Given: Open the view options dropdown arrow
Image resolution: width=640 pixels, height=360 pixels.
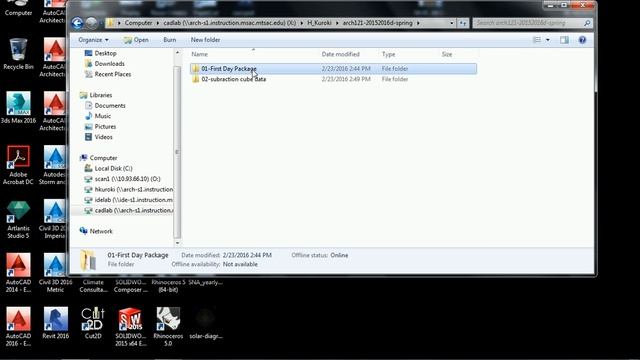Looking at the screenshot, I should (548, 40).
